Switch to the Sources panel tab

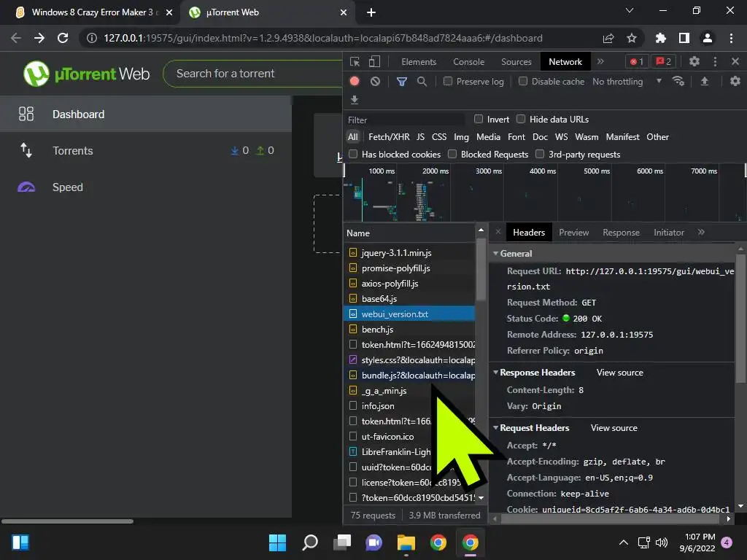[x=516, y=62]
